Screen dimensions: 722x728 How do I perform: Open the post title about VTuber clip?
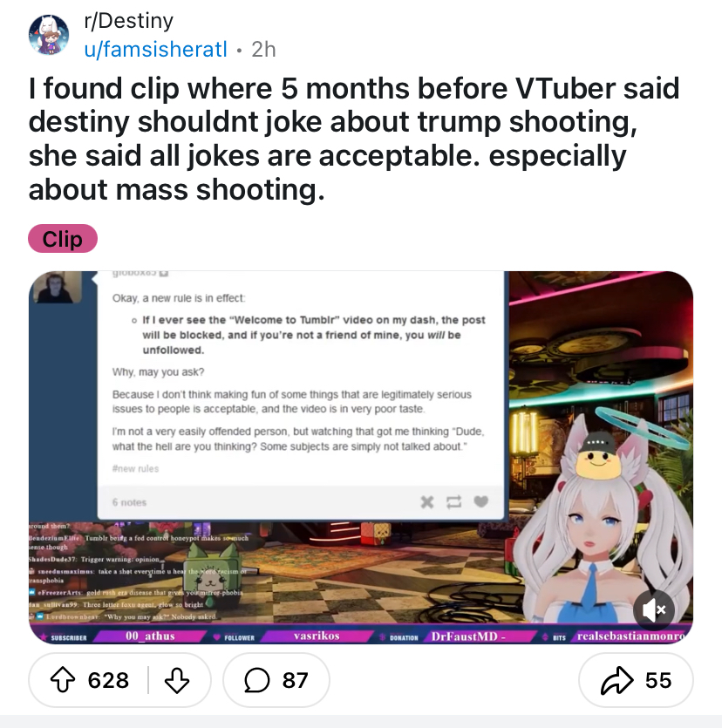pyautogui.click(x=354, y=139)
